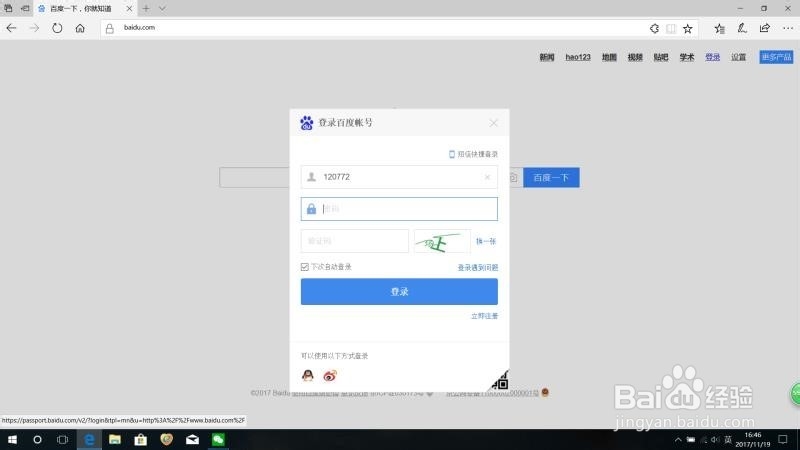
Task: Click the blue More Products button
Action: (776, 57)
